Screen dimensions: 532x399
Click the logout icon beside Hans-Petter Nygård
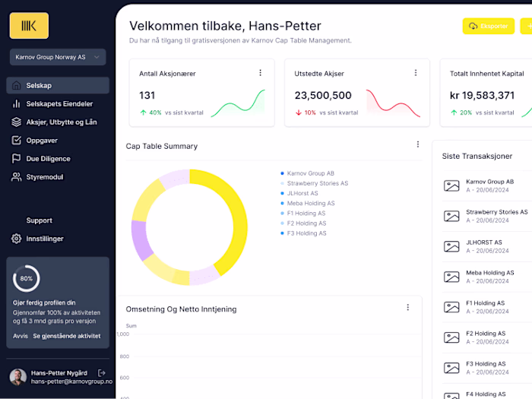coord(102,372)
